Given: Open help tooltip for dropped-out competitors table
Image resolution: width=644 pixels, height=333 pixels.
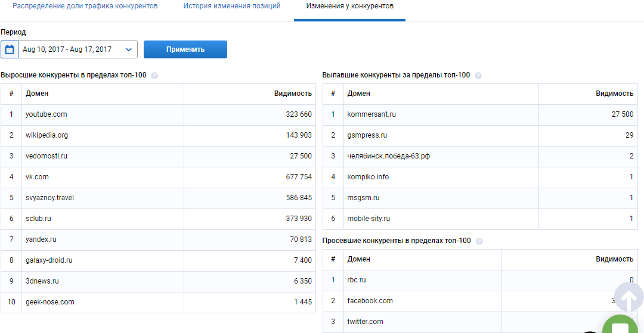Looking at the screenshot, I should click(x=478, y=76).
